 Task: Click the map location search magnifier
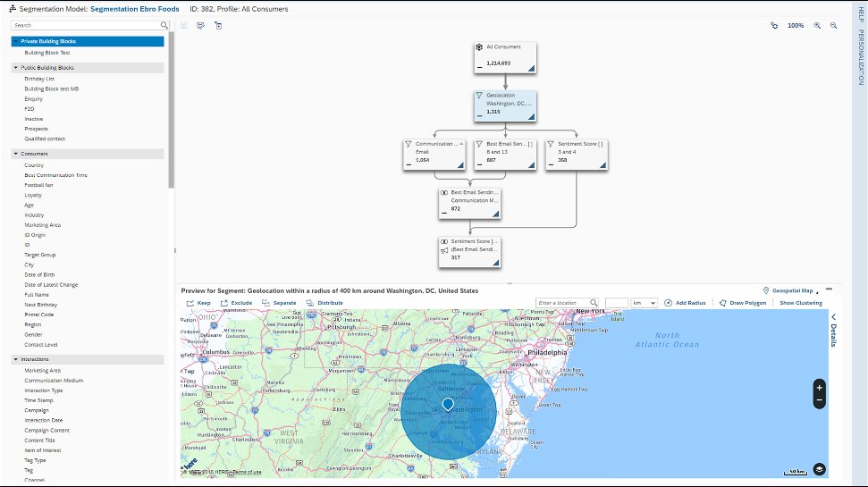pyautogui.click(x=594, y=303)
